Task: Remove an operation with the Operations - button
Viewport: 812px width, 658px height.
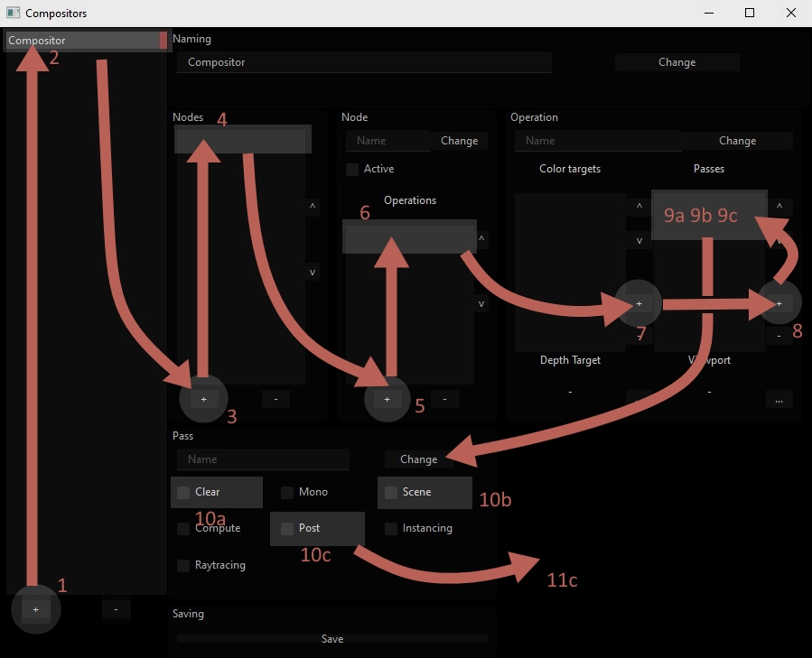Action: coord(444,399)
